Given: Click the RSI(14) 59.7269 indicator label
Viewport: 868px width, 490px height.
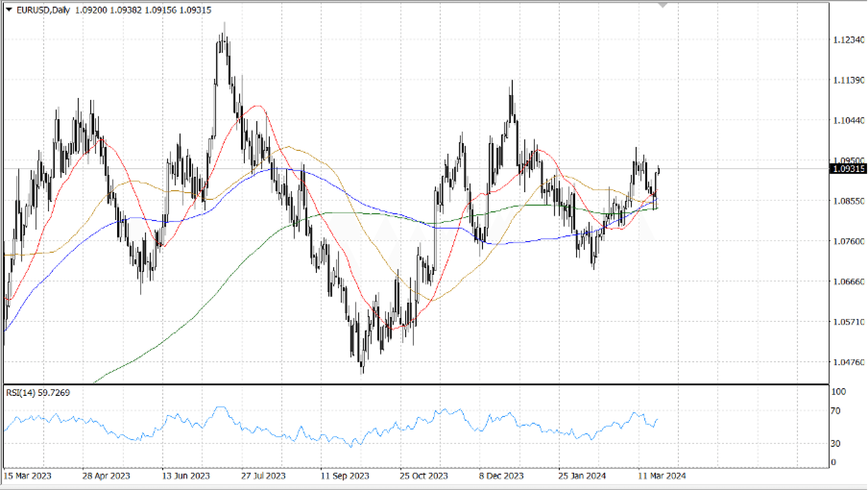Looking at the screenshot, I should click(x=38, y=393).
